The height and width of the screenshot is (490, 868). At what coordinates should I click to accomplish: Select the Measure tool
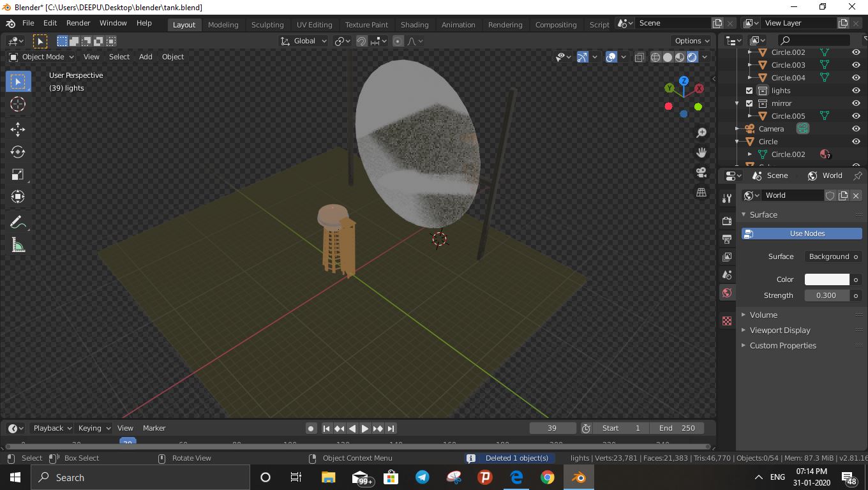click(x=18, y=246)
